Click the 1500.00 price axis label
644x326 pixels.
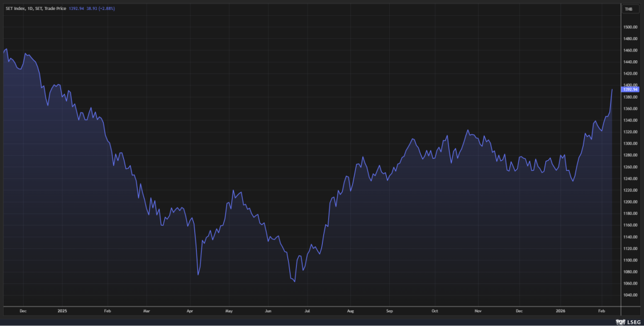[x=630, y=27]
